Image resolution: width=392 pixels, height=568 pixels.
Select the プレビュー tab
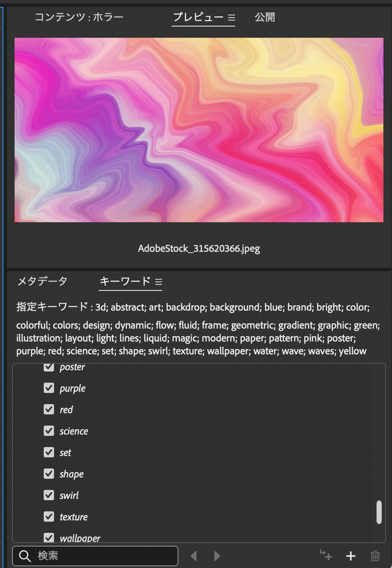click(x=198, y=17)
